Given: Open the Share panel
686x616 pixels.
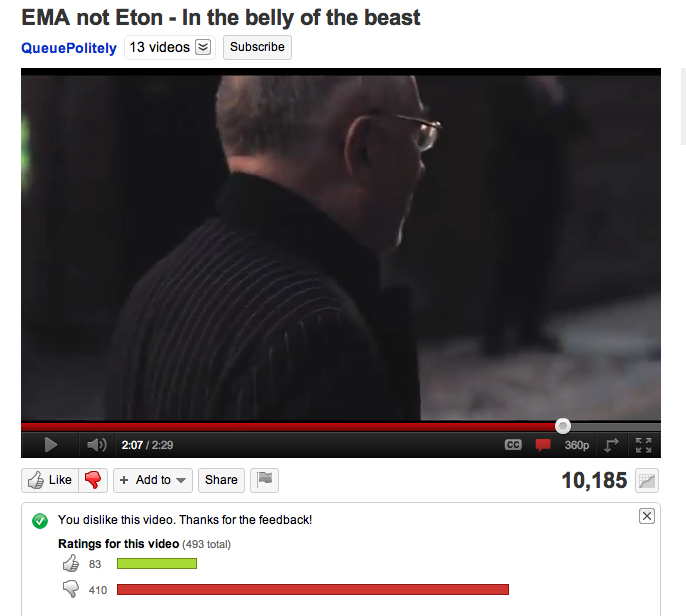Looking at the screenshot, I should (221, 480).
